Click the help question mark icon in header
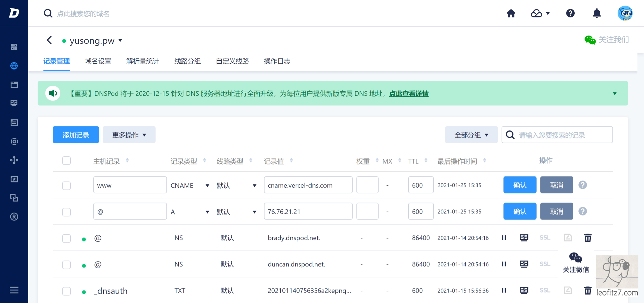 click(570, 13)
